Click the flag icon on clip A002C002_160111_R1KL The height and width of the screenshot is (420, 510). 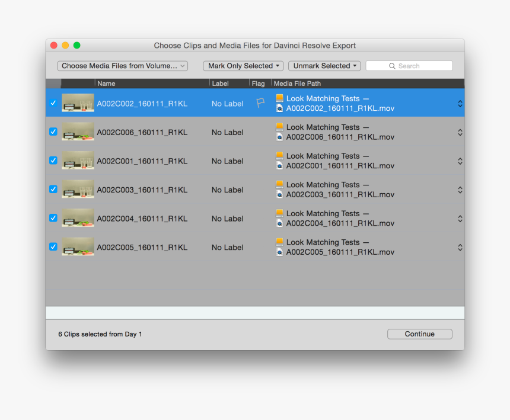260,103
